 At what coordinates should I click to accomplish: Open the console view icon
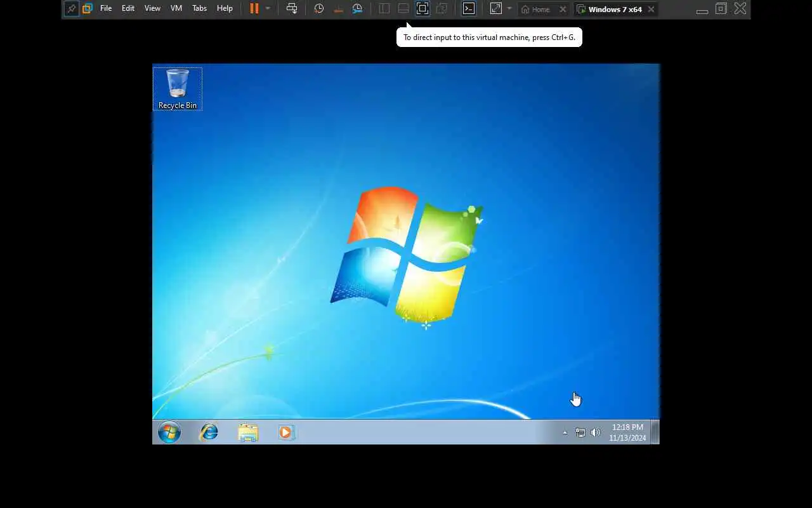[468, 9]
